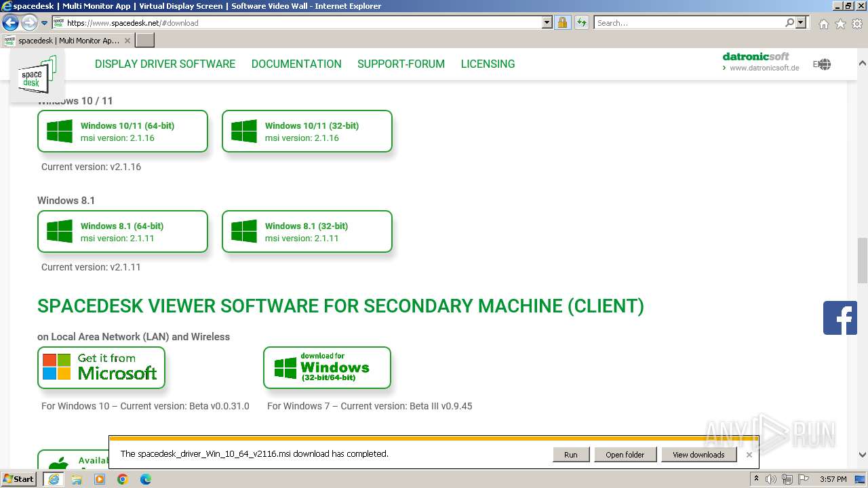Click download for Windows (32-bit/64-bit) badge

pyautogui.click(x=327, y=367)
